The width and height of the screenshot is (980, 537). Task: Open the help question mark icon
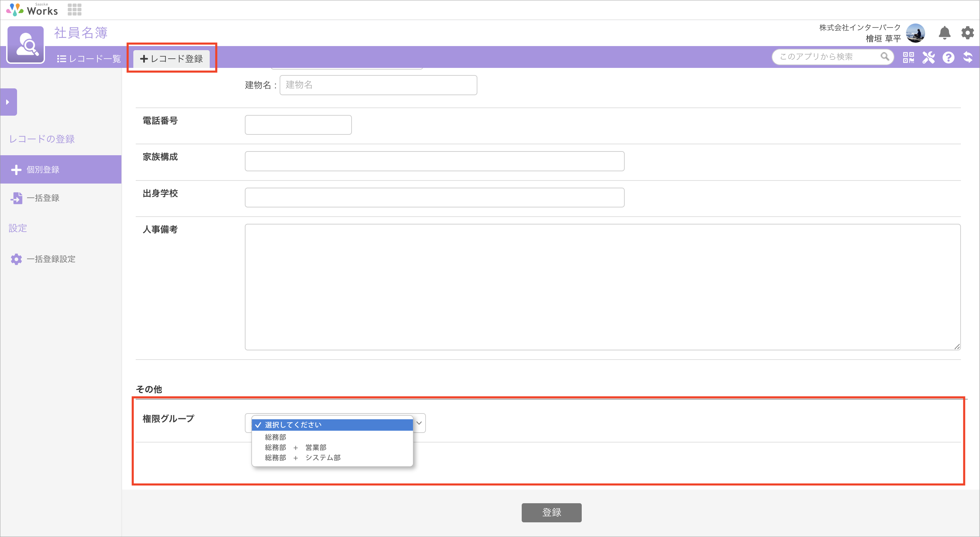948,57
